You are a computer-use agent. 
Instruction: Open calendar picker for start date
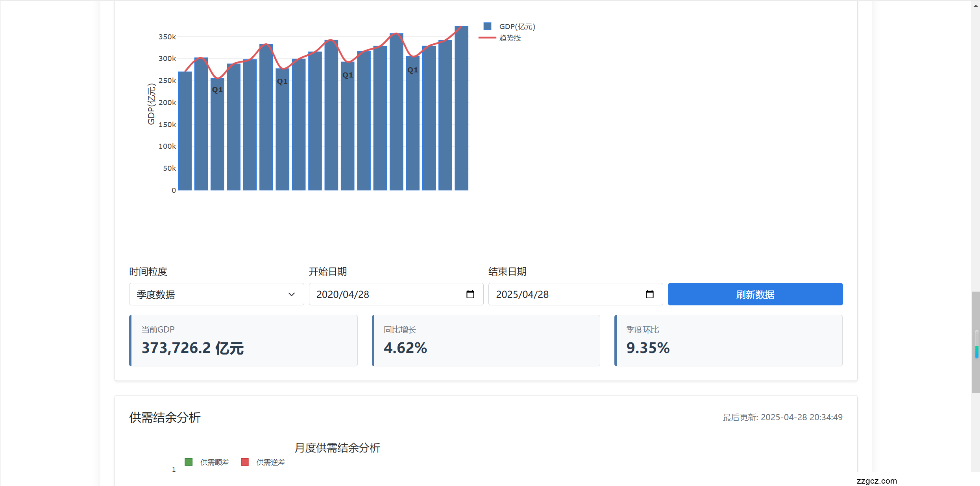tap(470, 294)
